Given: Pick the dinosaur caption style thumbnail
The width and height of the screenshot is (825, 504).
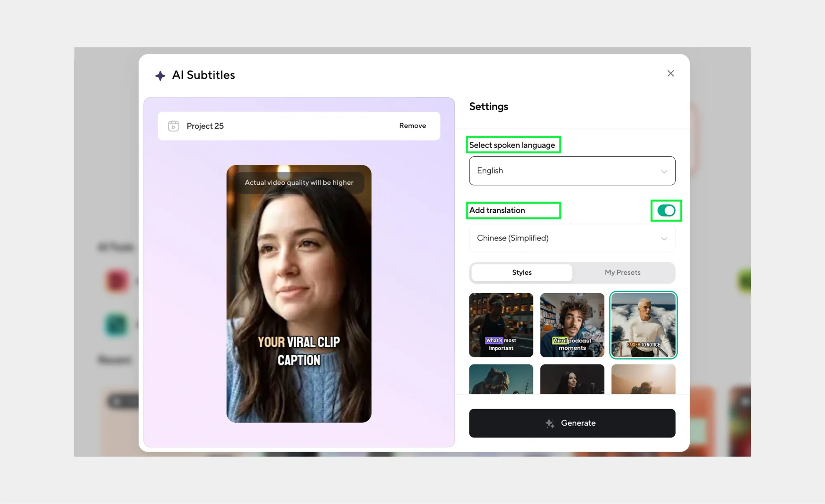Looking at the screenshot, I should (x=501, y=379).
